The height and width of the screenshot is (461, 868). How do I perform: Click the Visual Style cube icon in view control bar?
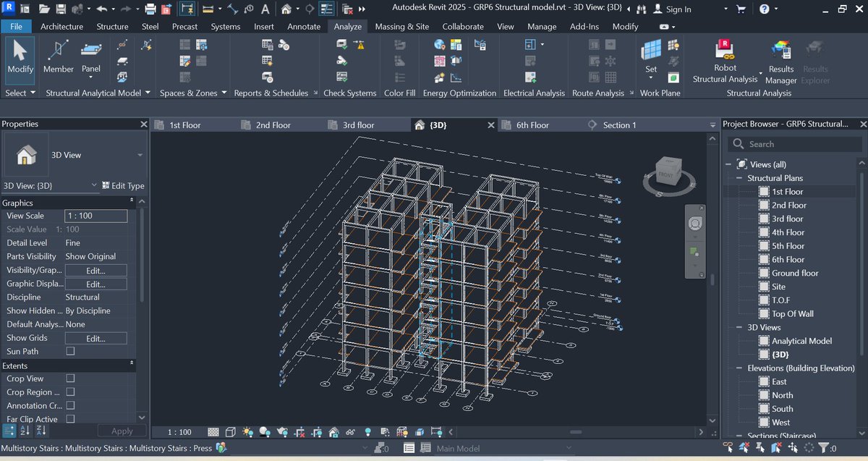click(x=231, y=432)
